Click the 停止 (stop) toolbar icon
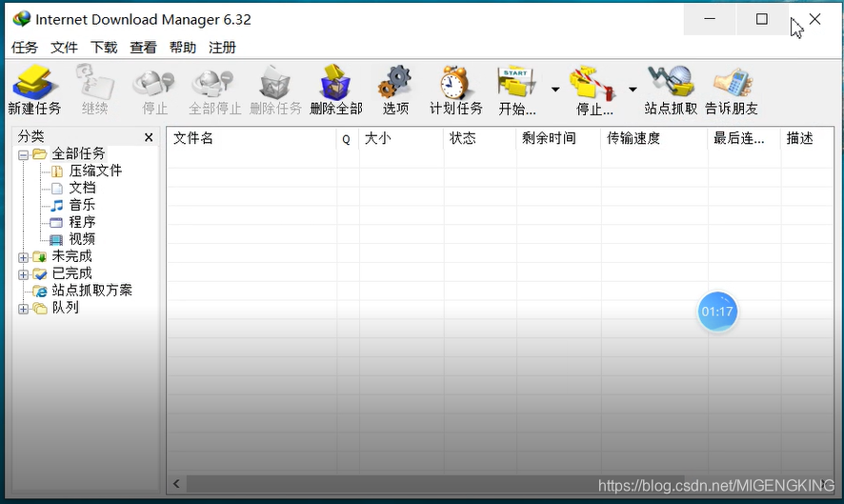The width and height of the screenshot is (844, 504). (154, 90)
